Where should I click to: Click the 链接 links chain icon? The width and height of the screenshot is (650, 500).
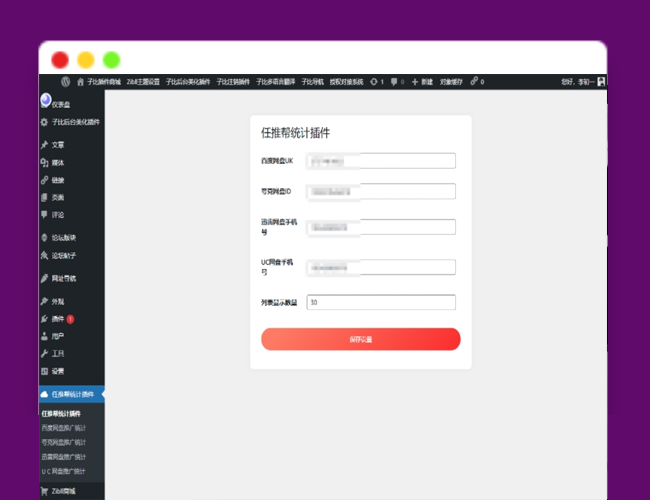coord(44,180)
